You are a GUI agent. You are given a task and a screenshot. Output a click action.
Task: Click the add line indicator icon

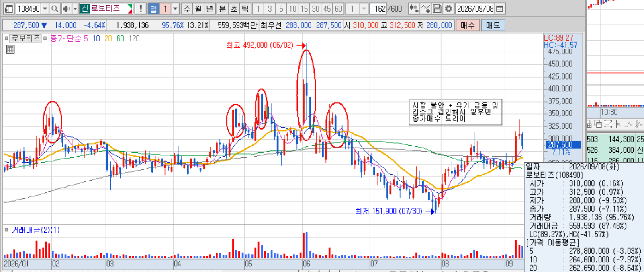(x=425, y=8)
